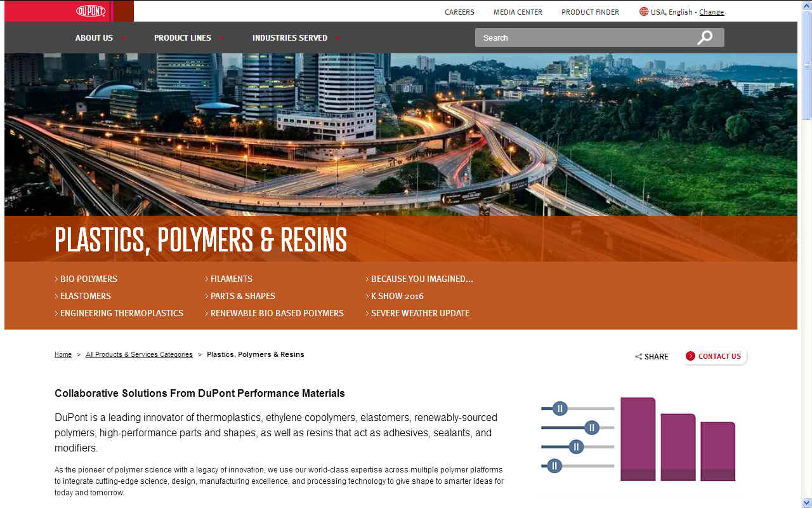This screenshot has width=812, height=508.
Task: Click the third slider knob in graphic
Action: point(576,447)
